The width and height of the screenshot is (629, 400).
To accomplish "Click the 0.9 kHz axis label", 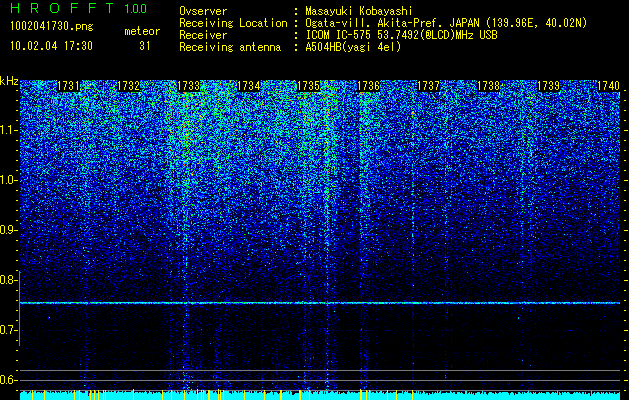I will tap(8, 230).
